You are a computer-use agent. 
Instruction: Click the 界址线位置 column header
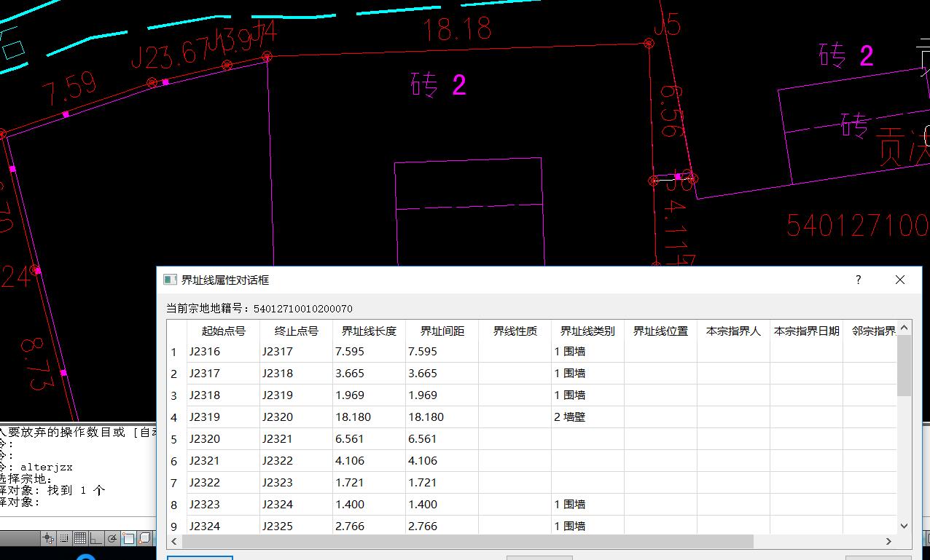click(x=661, y=331)
